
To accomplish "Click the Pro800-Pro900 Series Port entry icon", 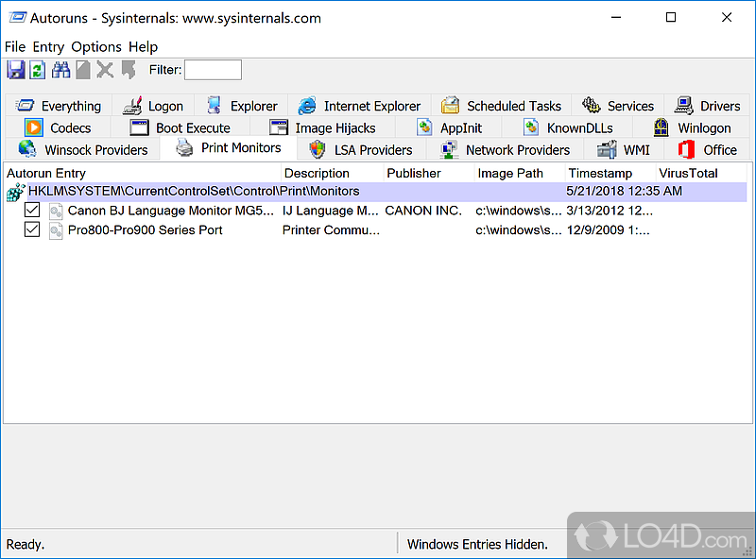I will pos(56,229).
